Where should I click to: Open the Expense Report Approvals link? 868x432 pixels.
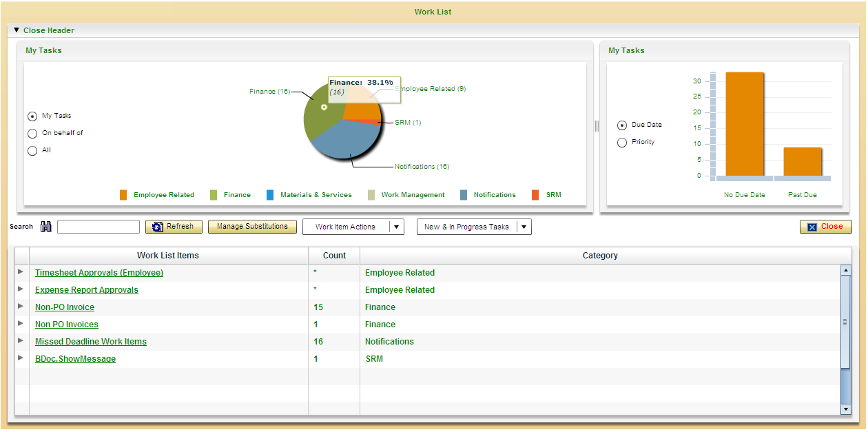(x=87, y=290)
